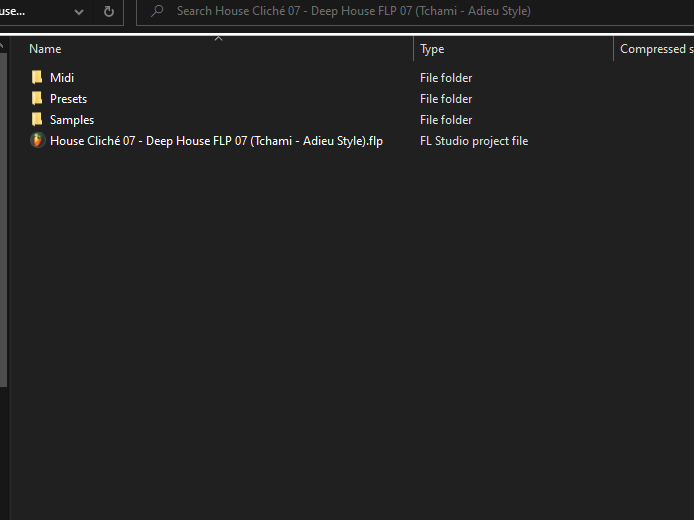
Task: Open the Midi folder icon
Action: (x=37, y=77)
